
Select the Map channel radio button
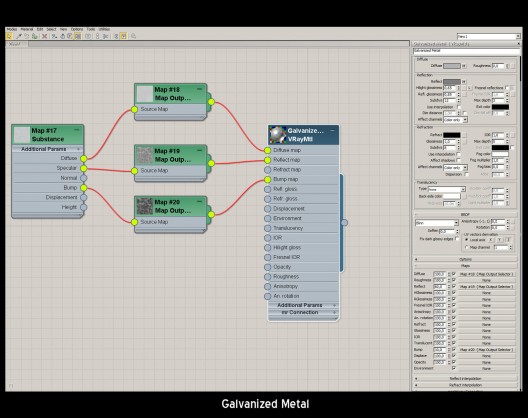466,248
